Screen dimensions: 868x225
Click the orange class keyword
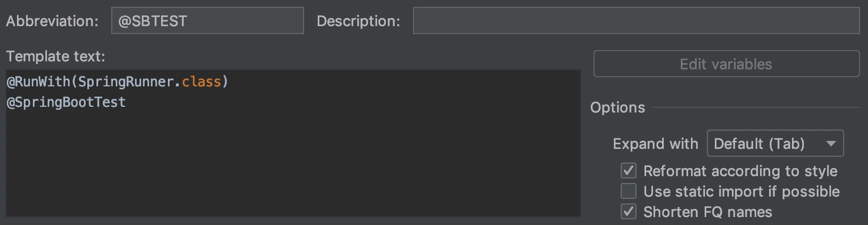201,82
